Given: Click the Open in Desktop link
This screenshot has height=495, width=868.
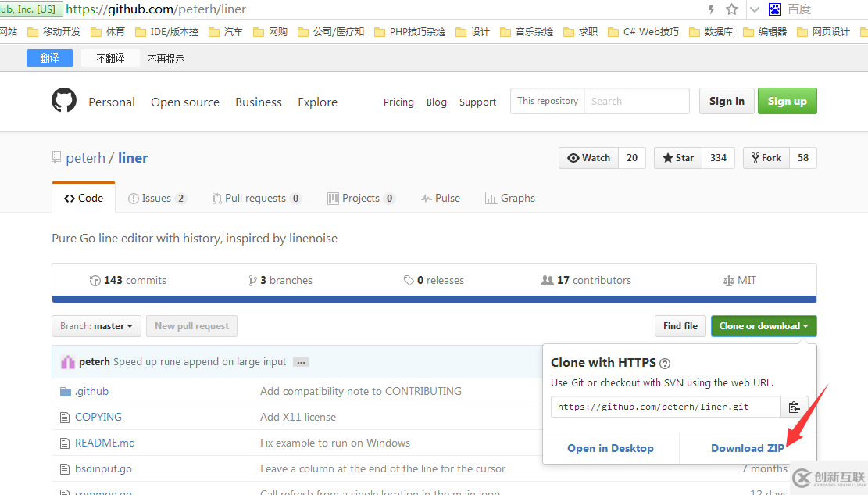Looking at the screenshot, I should (x=611, y=448).
